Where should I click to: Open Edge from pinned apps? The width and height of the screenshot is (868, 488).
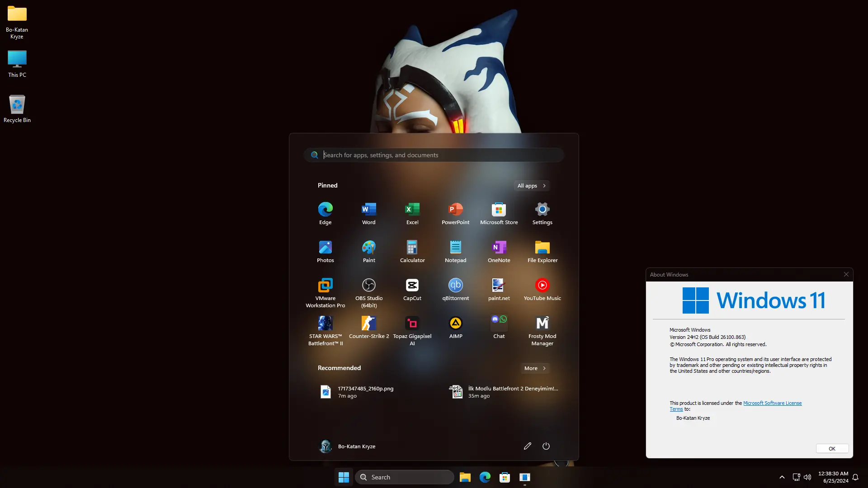[x=325, y=214]
